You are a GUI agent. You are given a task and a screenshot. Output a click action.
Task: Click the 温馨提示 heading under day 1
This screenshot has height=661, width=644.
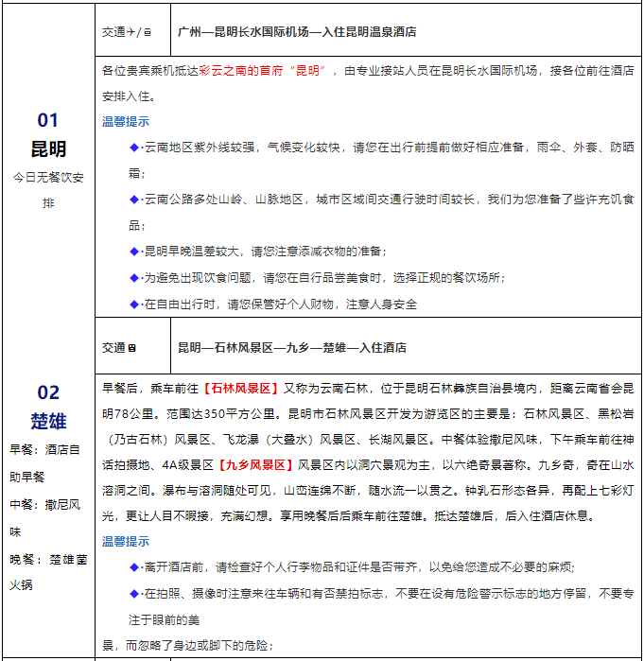[126, 122]
